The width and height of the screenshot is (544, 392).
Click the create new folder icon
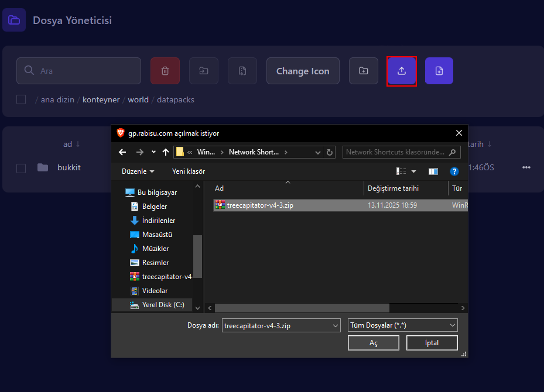click(364, 71)
